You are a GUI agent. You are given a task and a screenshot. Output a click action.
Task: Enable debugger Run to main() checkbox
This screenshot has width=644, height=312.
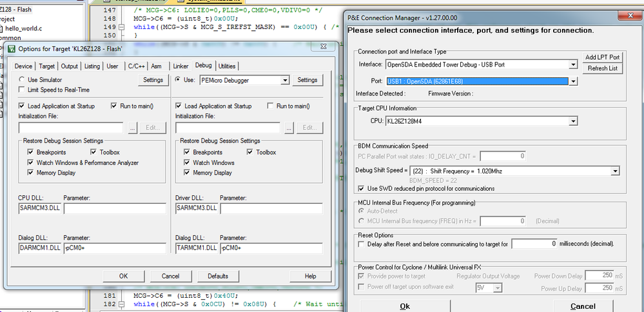pyautogui.click(x=270, y=106)
